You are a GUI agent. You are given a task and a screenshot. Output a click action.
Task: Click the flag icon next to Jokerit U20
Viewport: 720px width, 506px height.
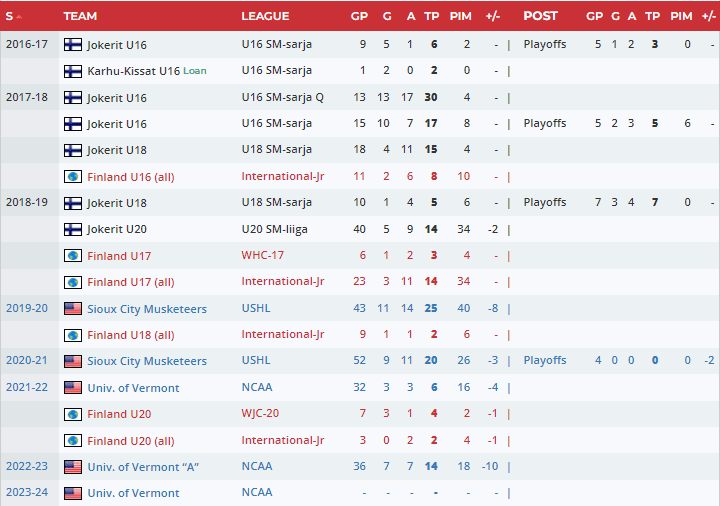[73, 229]
